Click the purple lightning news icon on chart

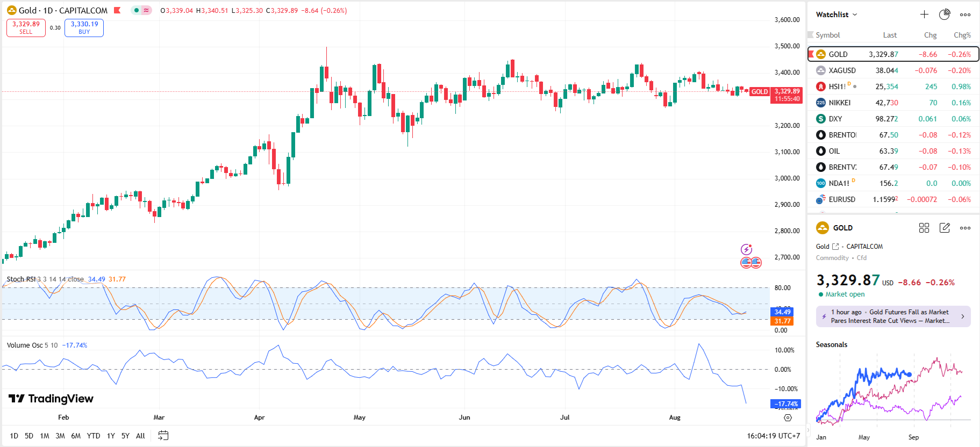coord(746,249)
